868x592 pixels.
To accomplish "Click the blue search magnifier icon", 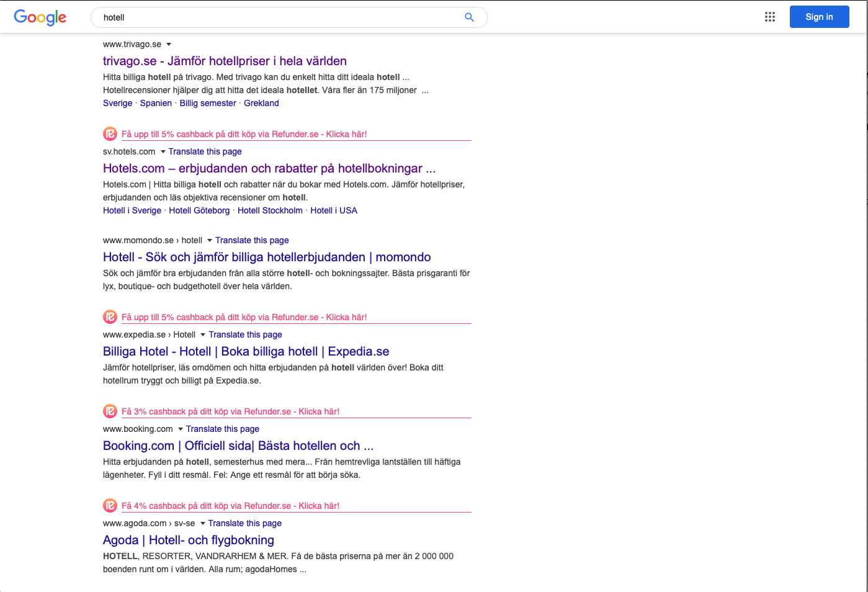I will click(469, 17).
